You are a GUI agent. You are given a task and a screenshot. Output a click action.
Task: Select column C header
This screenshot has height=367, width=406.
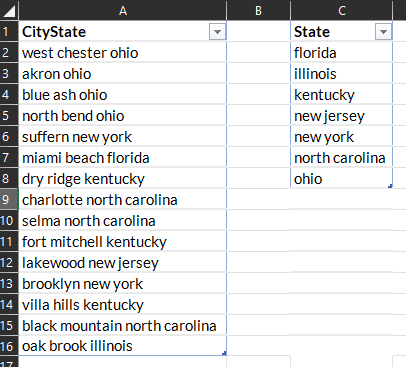[x=342, y=10]
